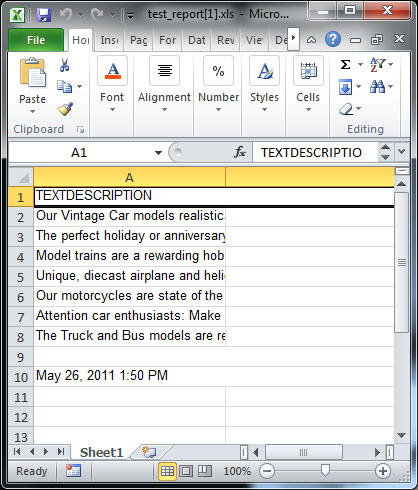418x490 pixels.
Task: Click the Sort & Filter icon
Action: pyautogui.click(x=377, y=64)
